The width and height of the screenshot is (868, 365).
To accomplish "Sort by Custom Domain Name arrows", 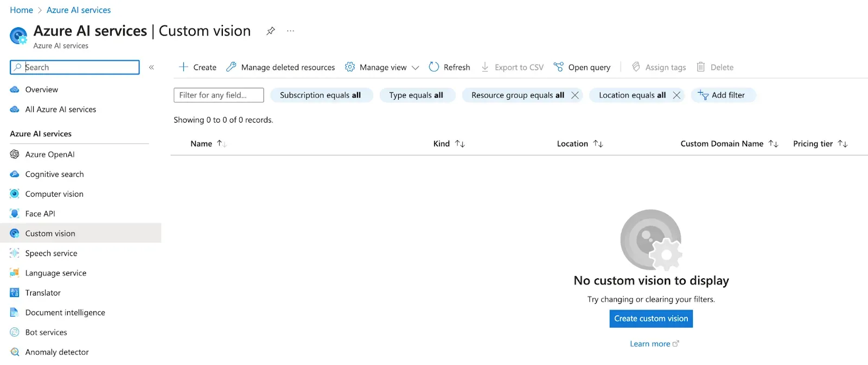I will pos(774,144).
